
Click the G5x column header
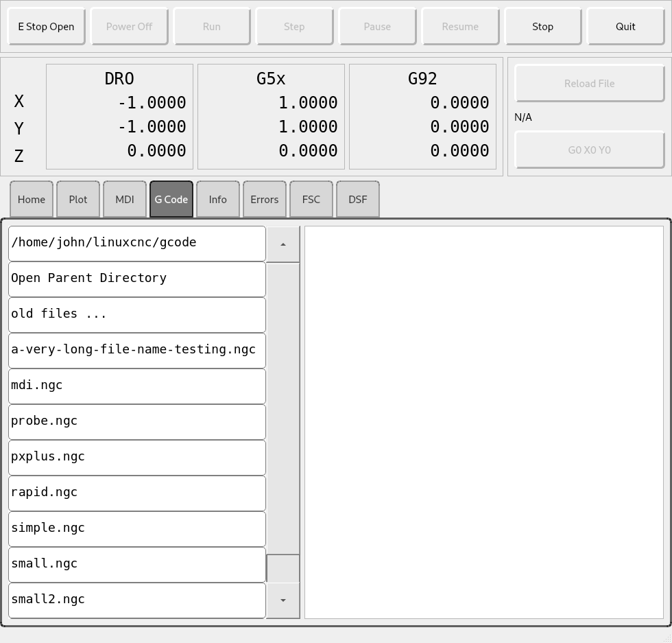[x=271, y=79]
